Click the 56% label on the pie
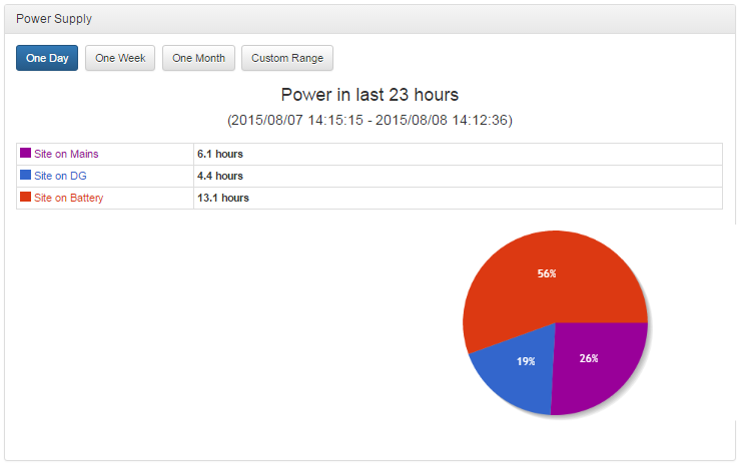This screenshot has width=738, height=465. click(x=547, y=273)
